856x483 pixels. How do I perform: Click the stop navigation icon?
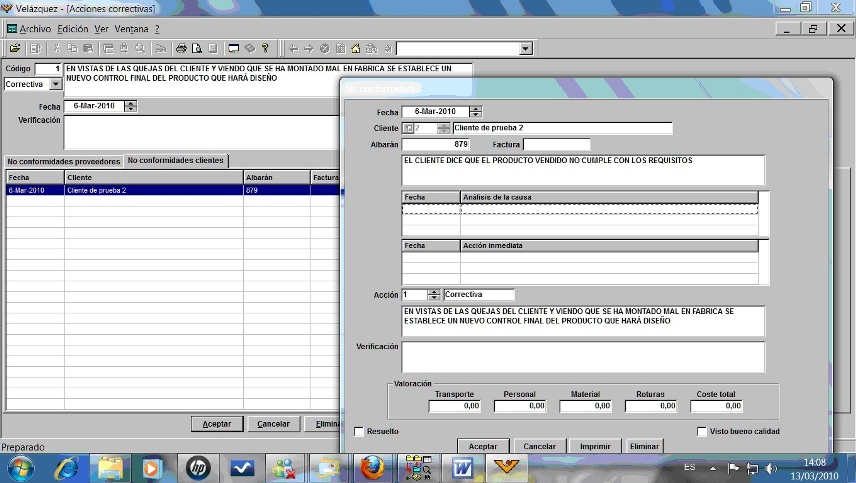pos(325,49)
